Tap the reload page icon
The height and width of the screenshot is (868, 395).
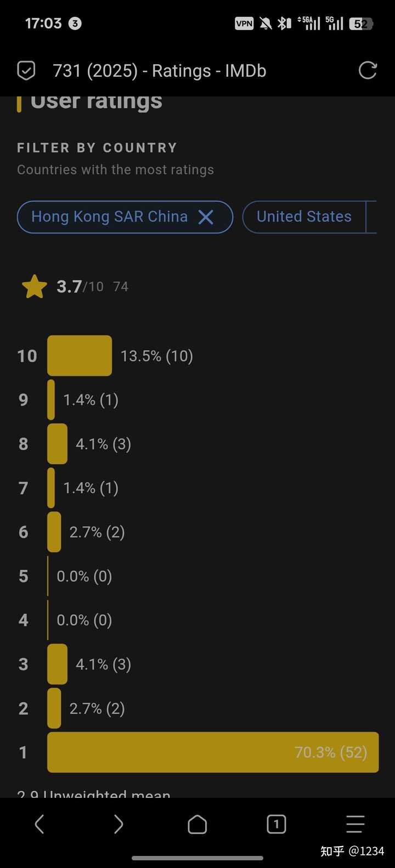368,71
